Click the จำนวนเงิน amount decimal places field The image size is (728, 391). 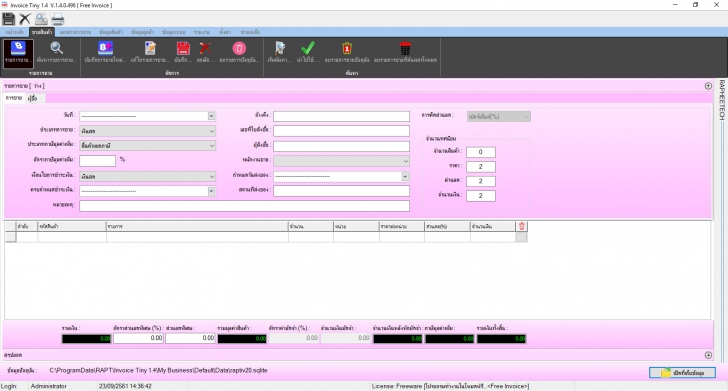point(481,196)
